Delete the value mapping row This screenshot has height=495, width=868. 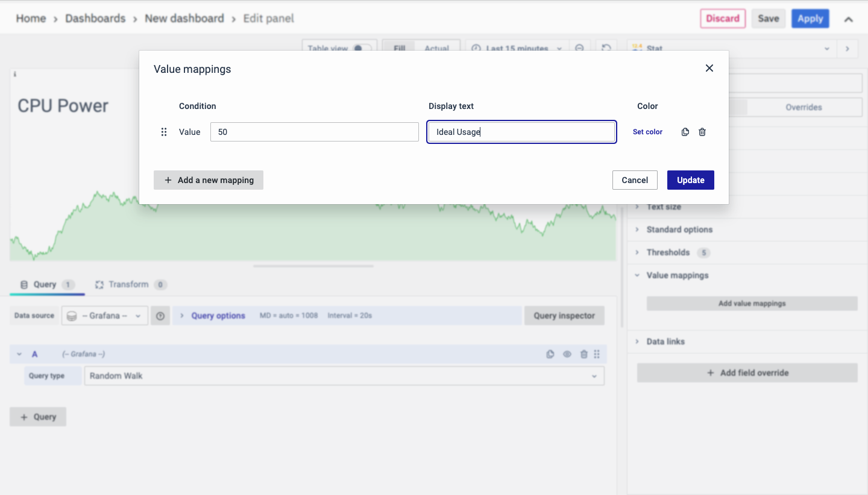[702, 132]
